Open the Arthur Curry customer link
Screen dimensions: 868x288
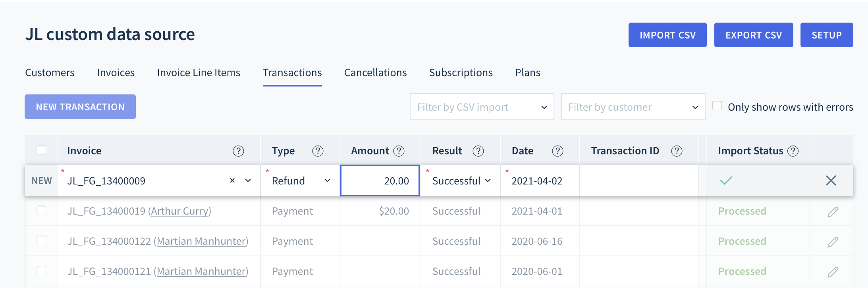pos(181,211)
